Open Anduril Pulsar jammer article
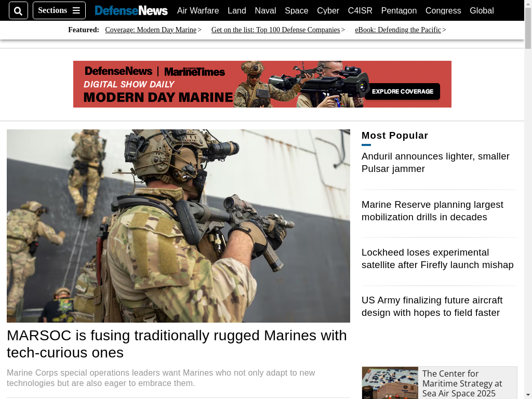The image size is (532, 399). click(x=435, y=163)
